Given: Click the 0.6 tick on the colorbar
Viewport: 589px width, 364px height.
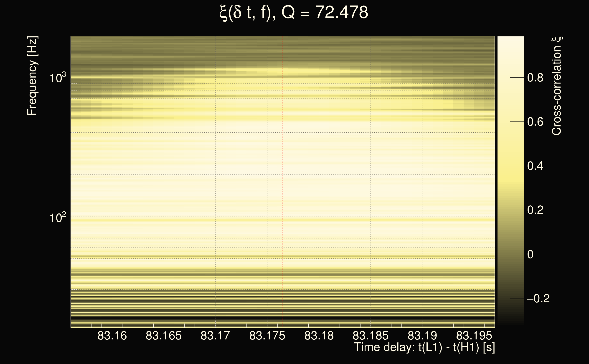Looking at the screenshot, I should click(x=535, y=122).
